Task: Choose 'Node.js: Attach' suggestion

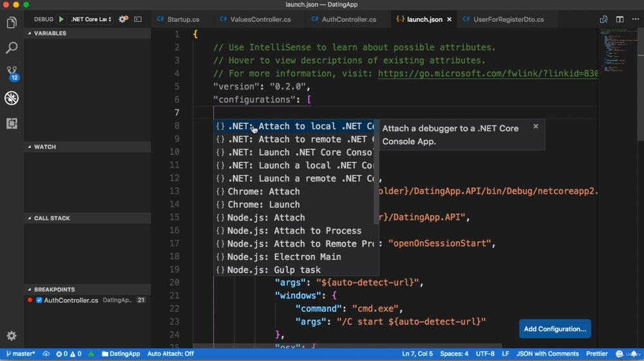Action: (295, 218)
